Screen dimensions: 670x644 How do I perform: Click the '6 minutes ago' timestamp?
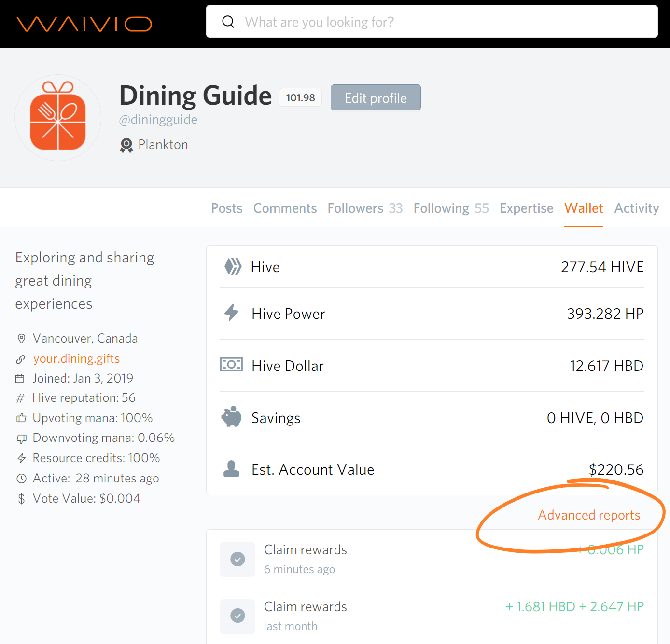(x=299, y=569)
